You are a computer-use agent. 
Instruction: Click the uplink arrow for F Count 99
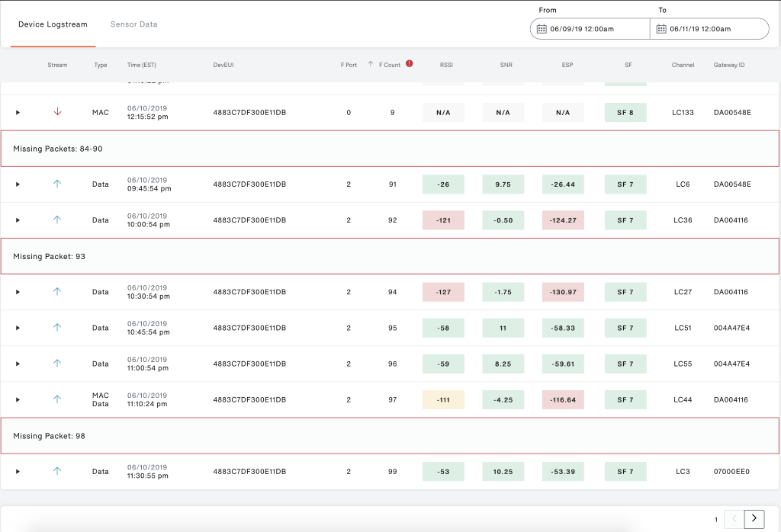click(57, 471)
